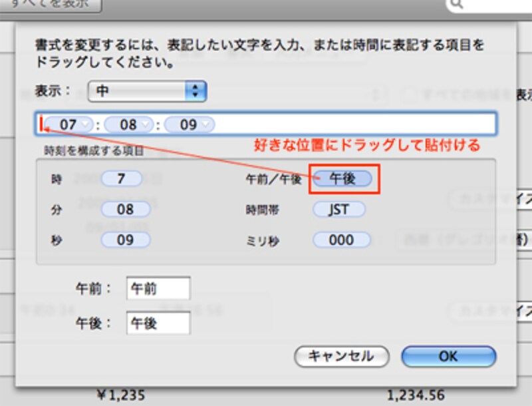532x406 pixels.
Task: Click the すべてを表示 toolbar button
Action: [x=51, y=5]
